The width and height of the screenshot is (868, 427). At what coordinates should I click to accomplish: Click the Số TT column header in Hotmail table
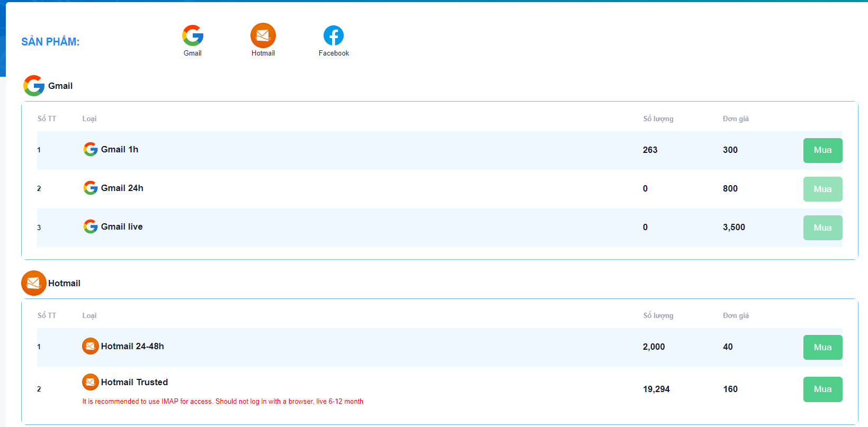pos(47,315)
